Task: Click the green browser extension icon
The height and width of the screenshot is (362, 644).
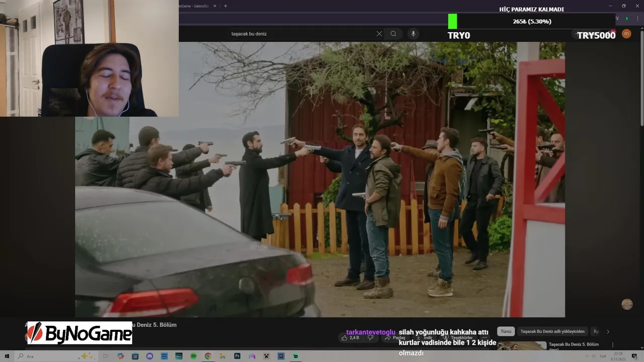Action: coord(627,19)
